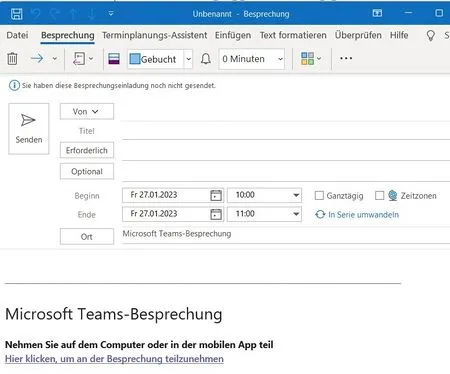Click the Gebucht dropdown arrow
The image size is (450, 374).
[188, 59]
